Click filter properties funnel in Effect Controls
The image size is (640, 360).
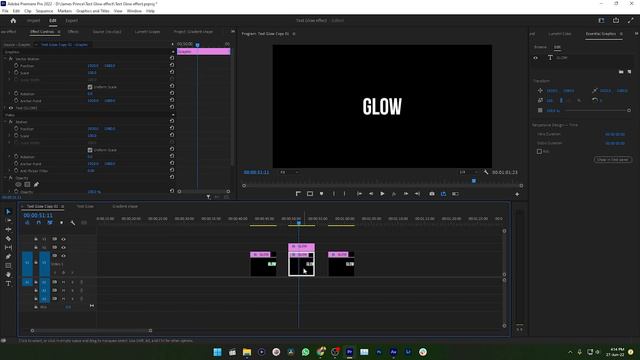pyautogui.click(x=209, y=197)
